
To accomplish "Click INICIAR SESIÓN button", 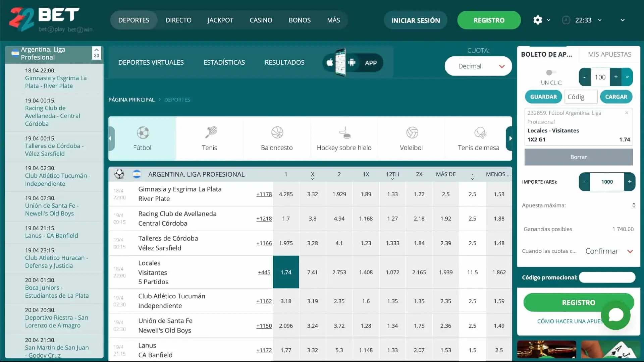I will click(416, 20).
